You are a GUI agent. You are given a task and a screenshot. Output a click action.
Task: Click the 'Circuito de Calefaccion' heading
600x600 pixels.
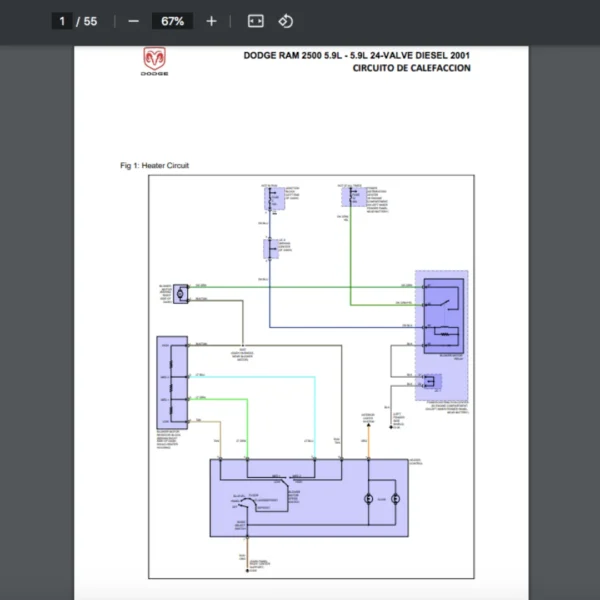[x=411, y=69]
